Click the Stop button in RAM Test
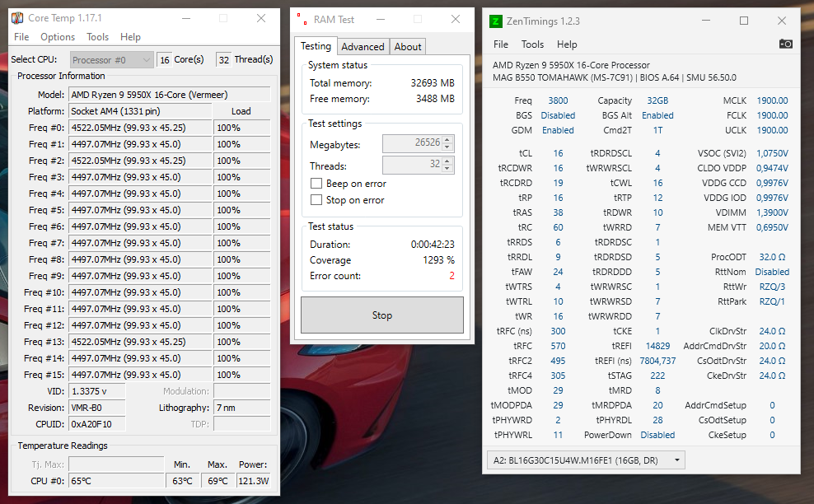This screenshot has height=504, width=814. click(382, 315)
